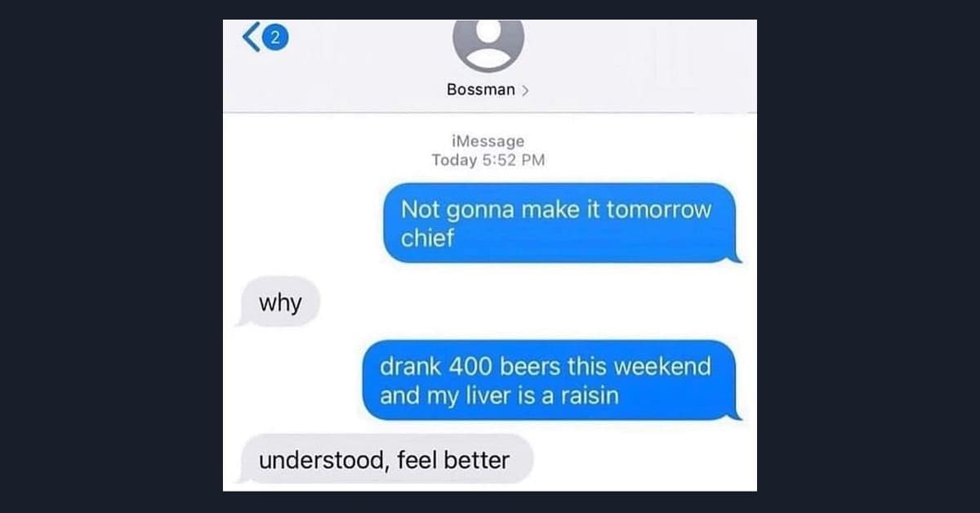The image size is (980, 513).
Task: Select the gray "why" message bubble
Action: tap(278, 304)
